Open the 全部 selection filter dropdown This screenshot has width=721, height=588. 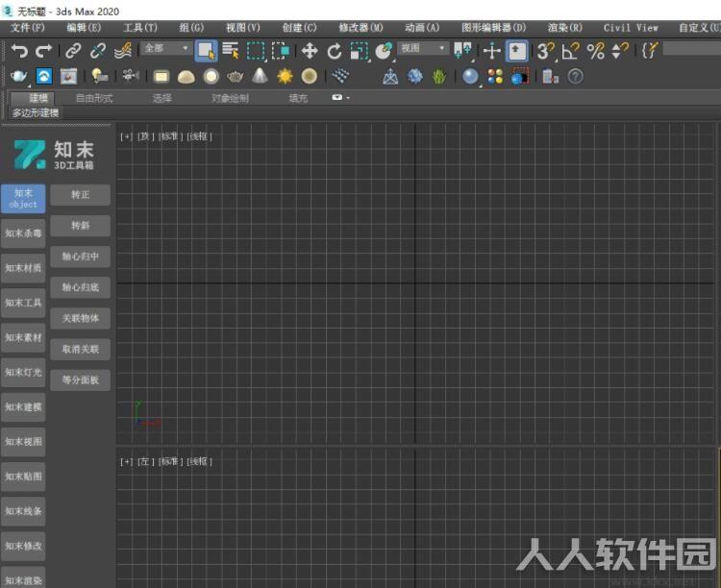pyautogui.click(x=166, y=48)
